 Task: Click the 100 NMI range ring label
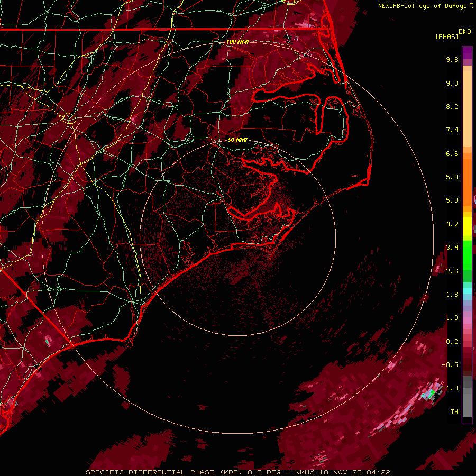coord(237,42)
